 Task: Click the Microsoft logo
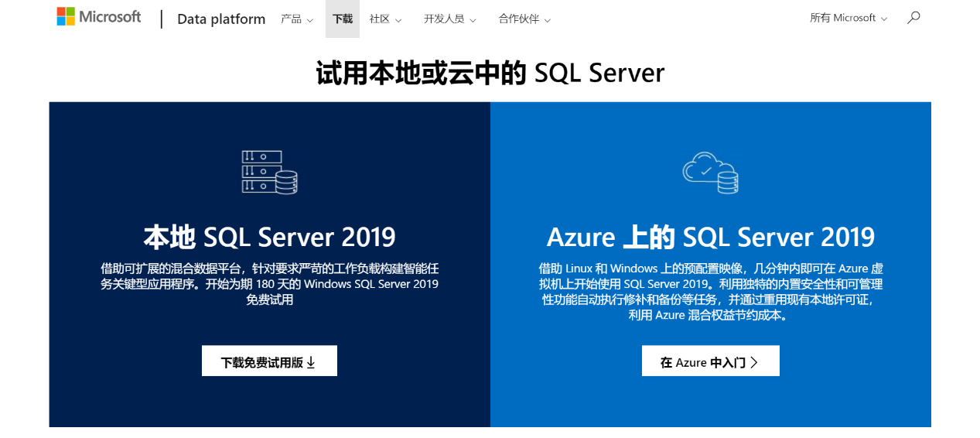coord(99,16)
